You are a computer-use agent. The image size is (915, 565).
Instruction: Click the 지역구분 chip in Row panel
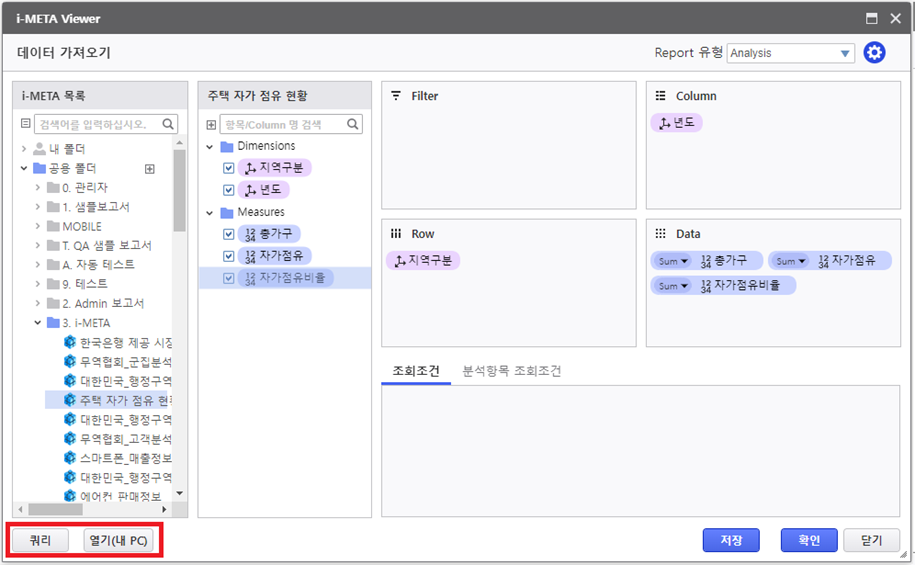tap(425, 261)
